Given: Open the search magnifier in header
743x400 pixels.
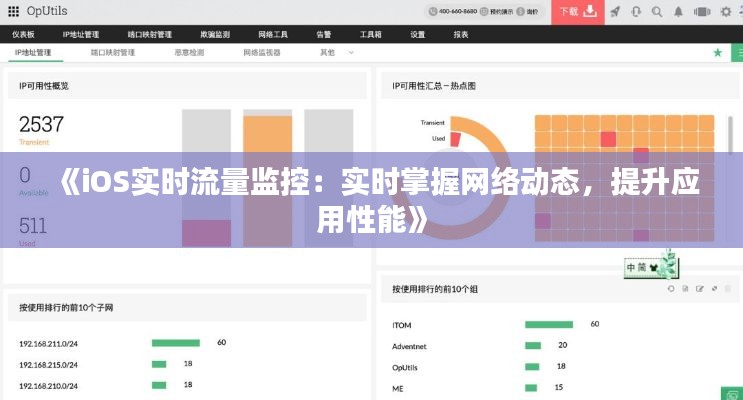Looking at the screenshot, I should (657, 12).
